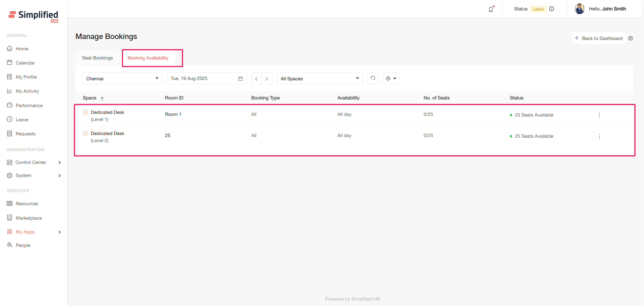
Task: Open the calendar picker icon in date field
Action: (240, 79)
